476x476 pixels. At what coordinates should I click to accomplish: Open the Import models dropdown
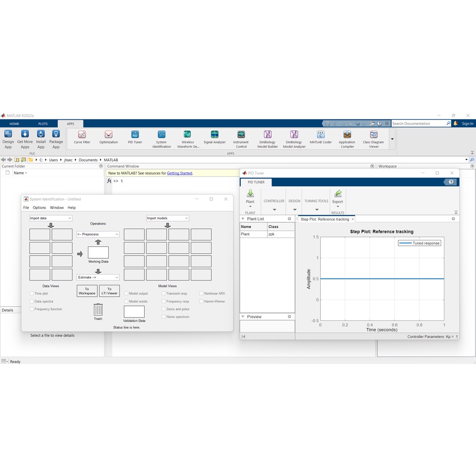click(x=167, y=218)
